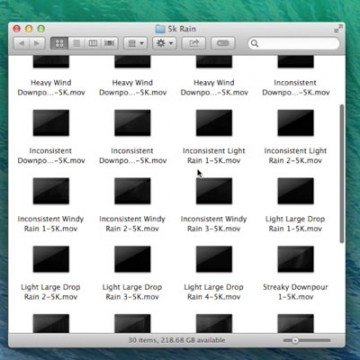Switch to list view
Screen dimensions: 360x360
[x=76, y=43]
